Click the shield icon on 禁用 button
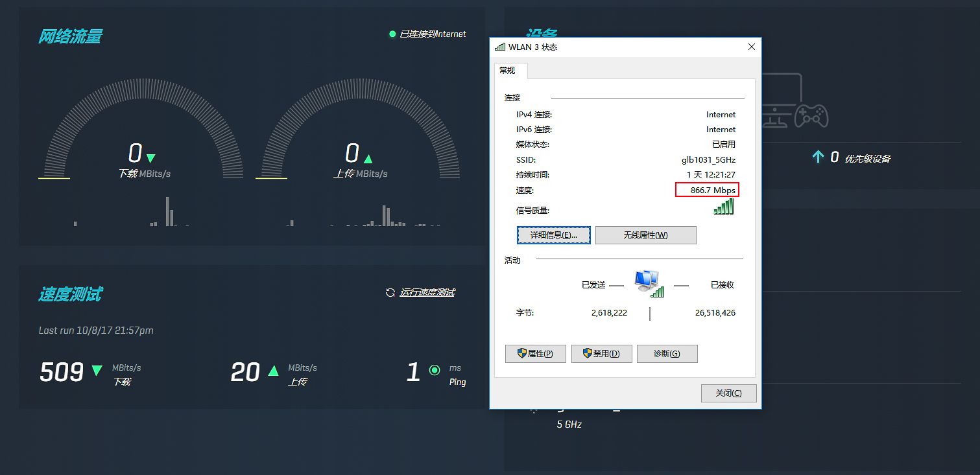Viewport: 980px width, 475px height. [588, 353]
